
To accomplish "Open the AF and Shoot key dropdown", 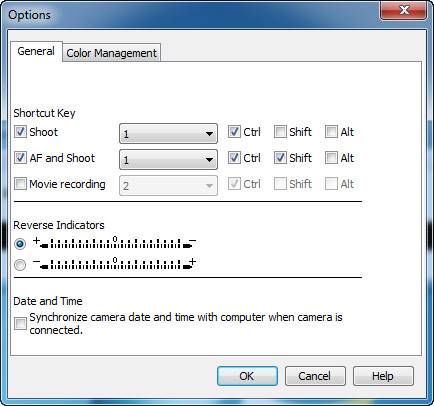I will tap(168, 159).
